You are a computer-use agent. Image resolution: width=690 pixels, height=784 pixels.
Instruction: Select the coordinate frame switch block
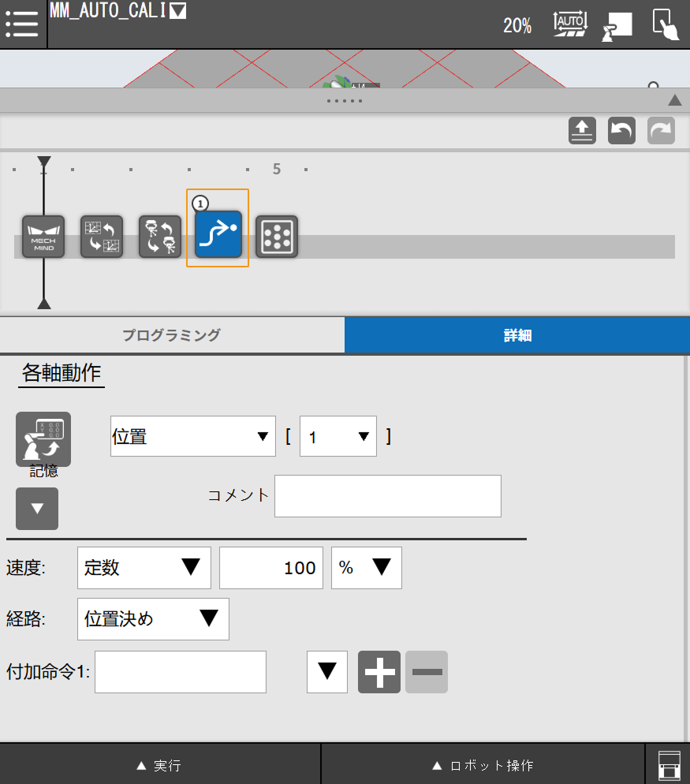(102, 237)
